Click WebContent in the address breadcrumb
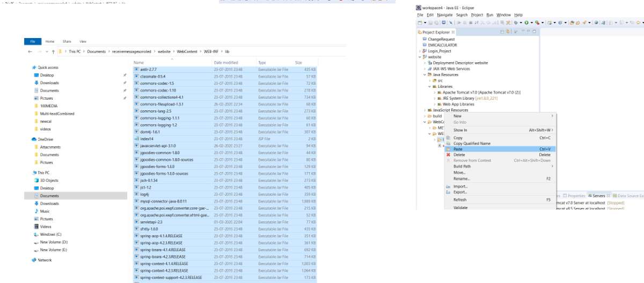This screenshot has height=283, width=644. coord(187,51)
